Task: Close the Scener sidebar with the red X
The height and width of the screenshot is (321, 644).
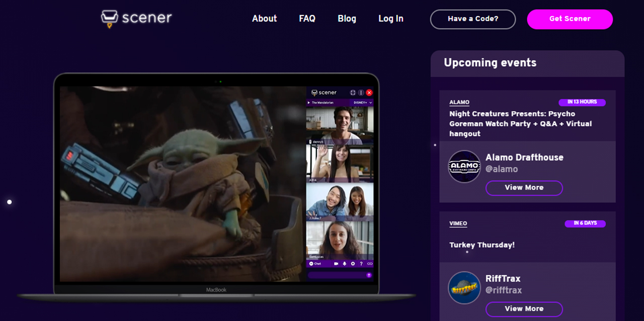Action: 369,92
